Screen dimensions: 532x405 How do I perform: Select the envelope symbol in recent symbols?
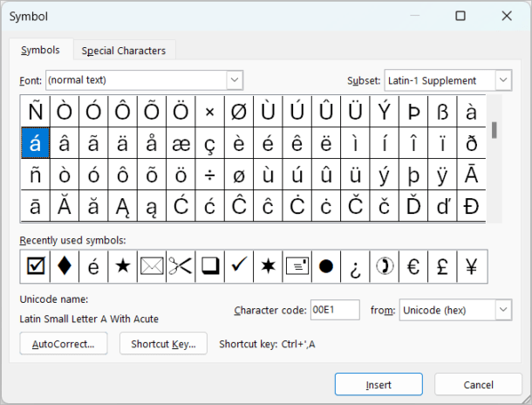coord(152,266)
